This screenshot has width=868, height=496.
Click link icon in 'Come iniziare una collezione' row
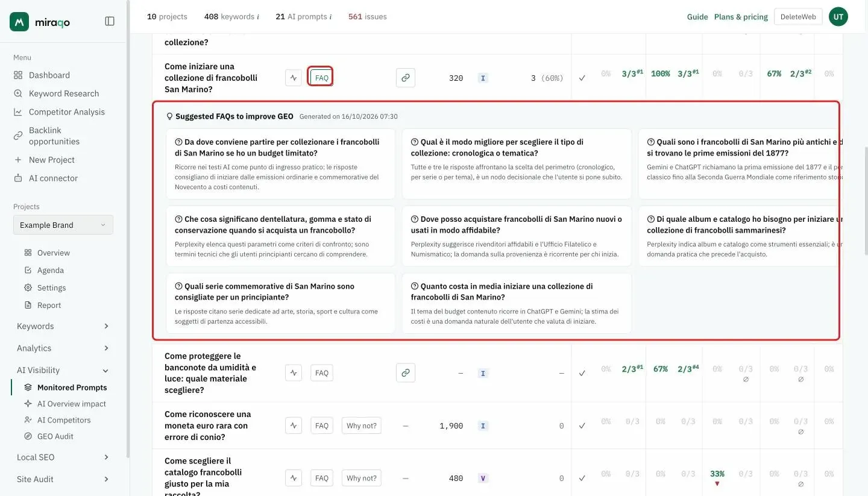406,78
